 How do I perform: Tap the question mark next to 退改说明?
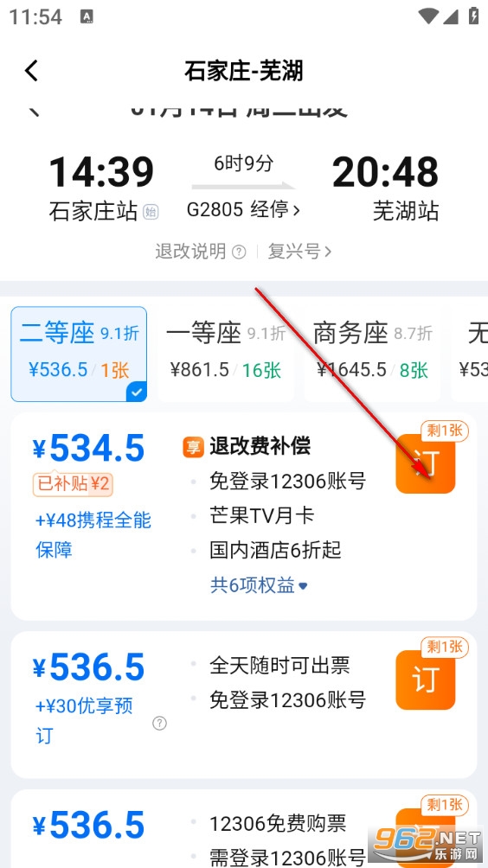tap(239, 252)
